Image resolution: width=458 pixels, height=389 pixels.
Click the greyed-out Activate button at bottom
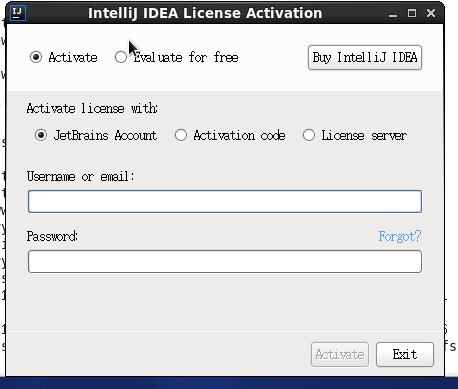(340, 354)
